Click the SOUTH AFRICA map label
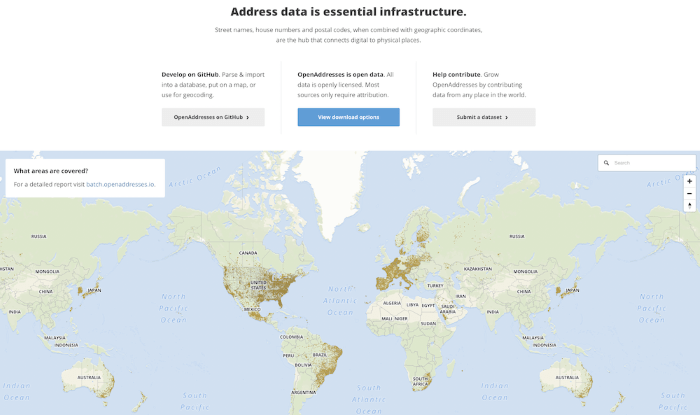The image size is (700, 415). point(420,381)
